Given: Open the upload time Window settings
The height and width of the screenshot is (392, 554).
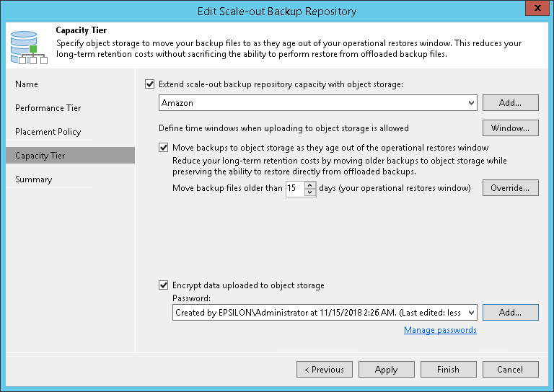Looking at the screenshot, I should pos(510,128).
